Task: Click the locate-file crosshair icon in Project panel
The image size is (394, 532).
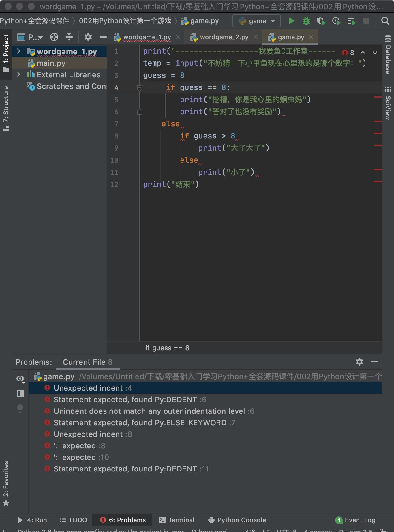Action: [54, 37]
